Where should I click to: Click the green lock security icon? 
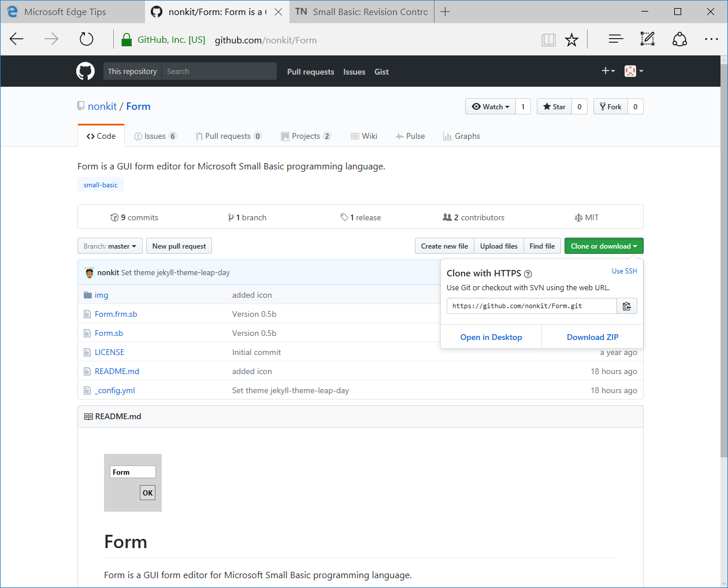click(127, 39)
